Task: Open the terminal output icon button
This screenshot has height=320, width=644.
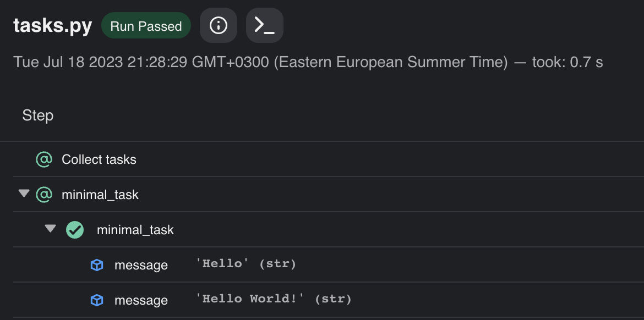Action: coord(265,25)
